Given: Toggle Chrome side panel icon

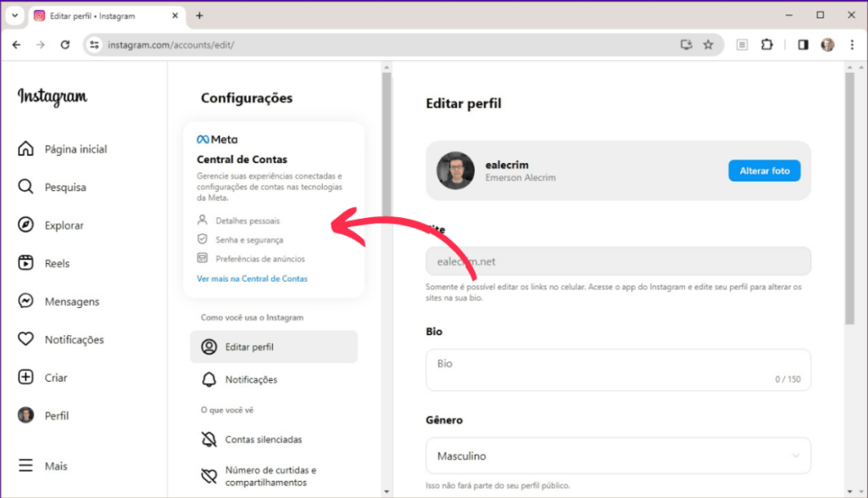Looking at the screenshot, I should (803, 45).
